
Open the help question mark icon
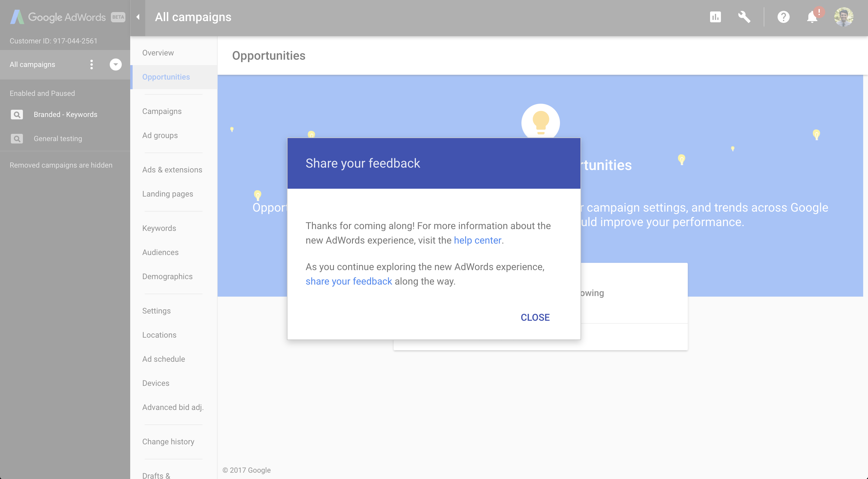[x=783, y=17]
